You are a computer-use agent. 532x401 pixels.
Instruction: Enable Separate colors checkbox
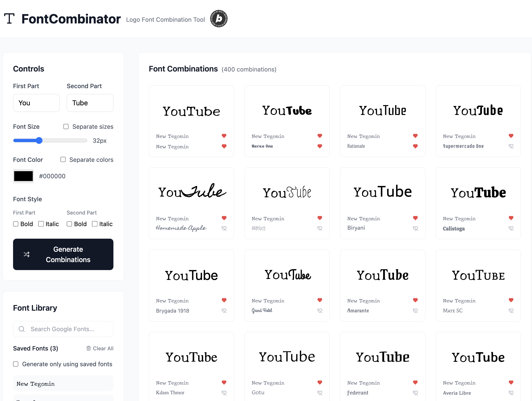[63, 159]
